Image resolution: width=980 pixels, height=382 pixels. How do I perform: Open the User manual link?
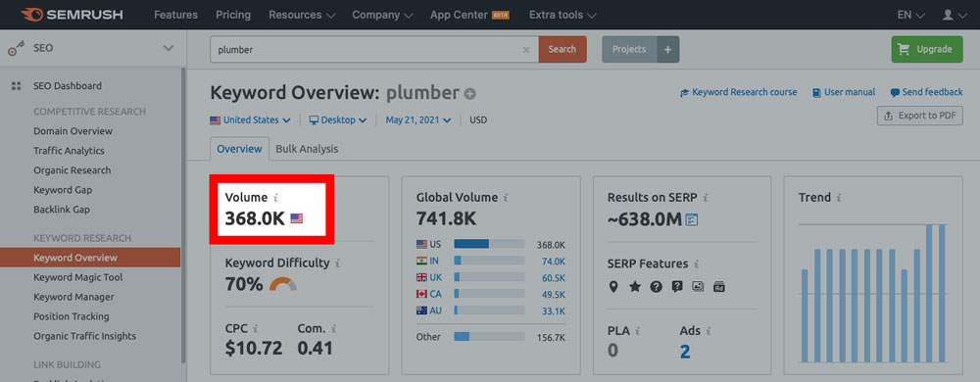(844, 92)
